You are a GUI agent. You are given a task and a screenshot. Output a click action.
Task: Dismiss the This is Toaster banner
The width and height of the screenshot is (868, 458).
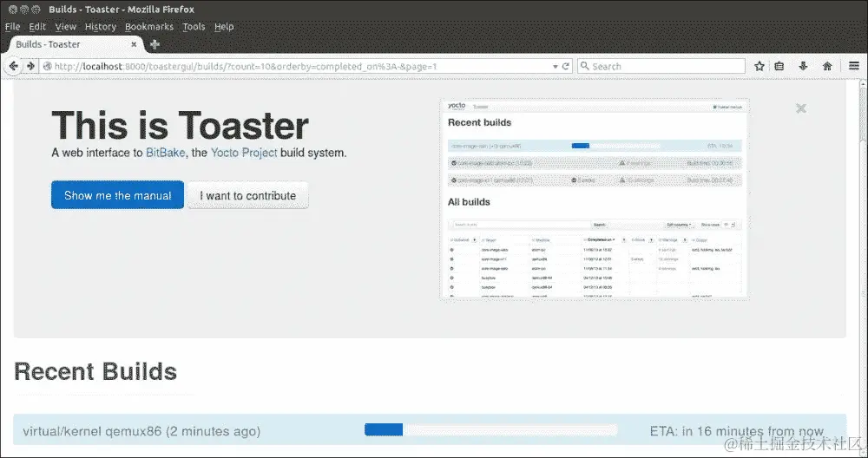(x=800, y=108)
